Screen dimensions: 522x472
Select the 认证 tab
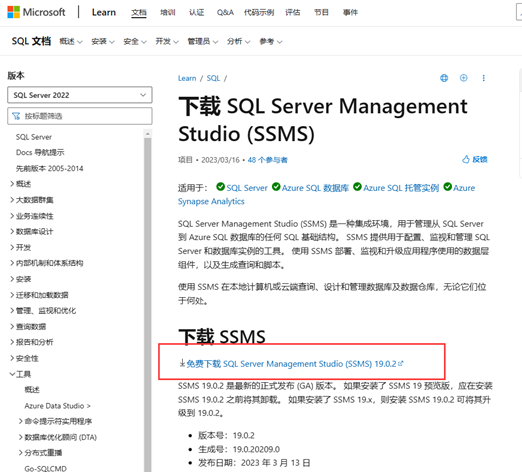[x=196, y=12]
